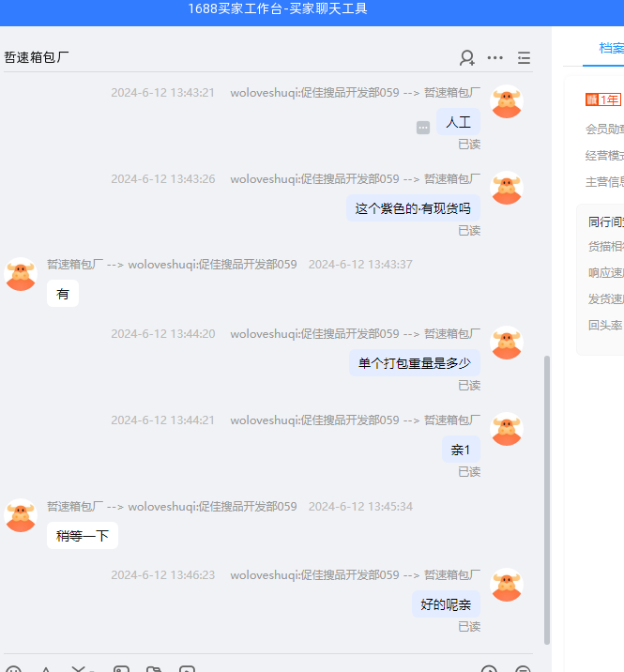Click the 亲1 message bubble
This screenshot has width=624, height=672.
[461, 450]
